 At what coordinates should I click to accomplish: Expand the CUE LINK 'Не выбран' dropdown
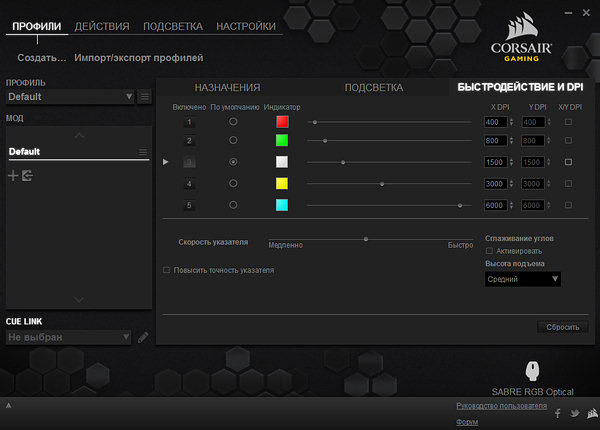(x=126, y=337)
